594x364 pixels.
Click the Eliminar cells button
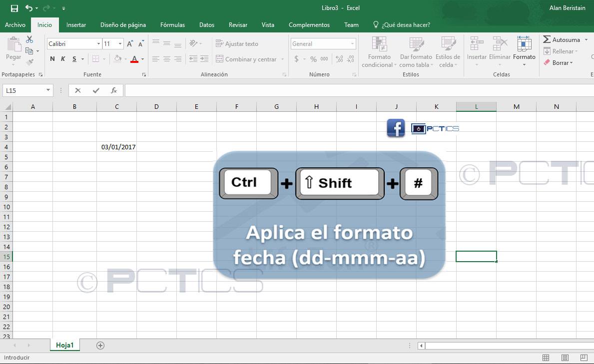point(500,51)
